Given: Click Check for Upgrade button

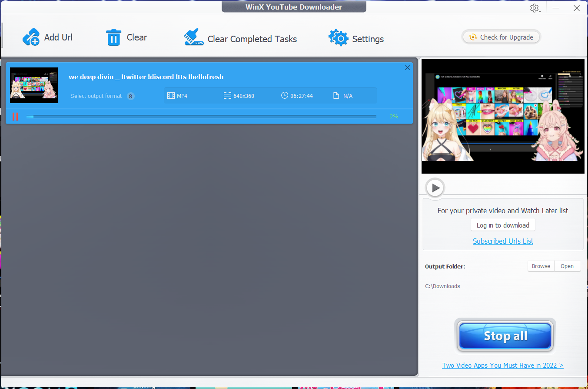Looking at the screenshot, I should click(501, 37).
